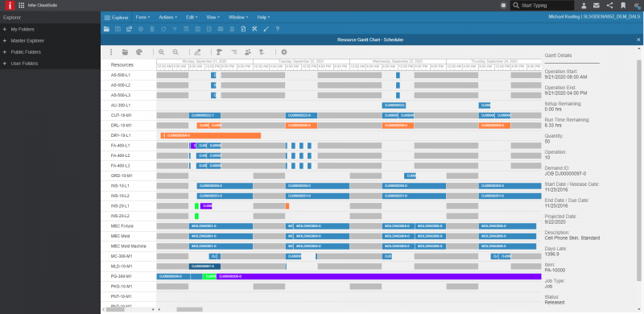Open the help question mark icon
Screen dimensions: 644x314
pos(278,29)
